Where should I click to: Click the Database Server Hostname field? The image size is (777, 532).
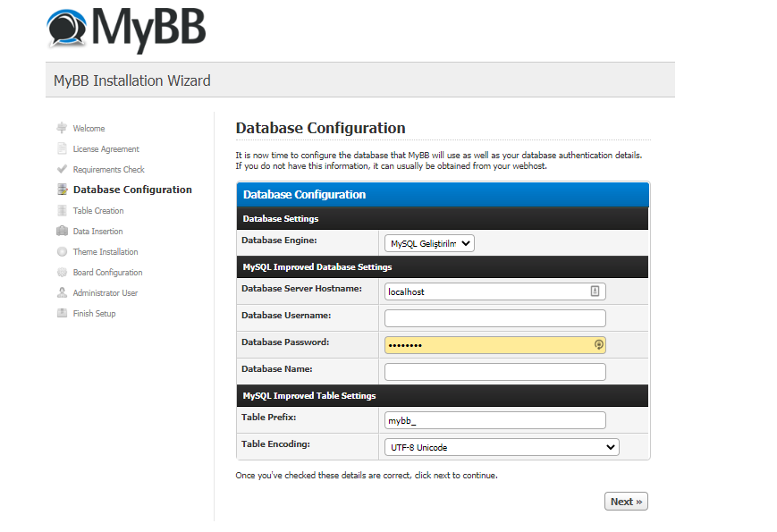[495, 291]
